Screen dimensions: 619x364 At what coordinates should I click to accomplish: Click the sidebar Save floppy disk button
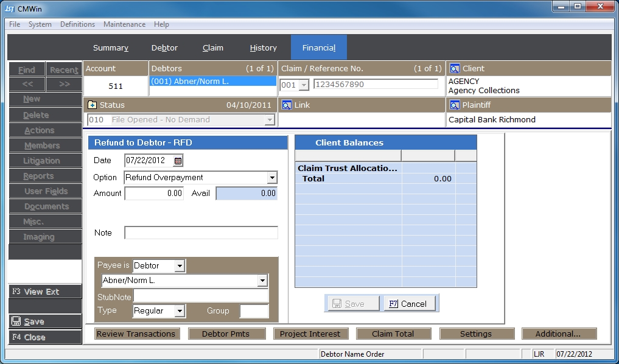point(45,321)
